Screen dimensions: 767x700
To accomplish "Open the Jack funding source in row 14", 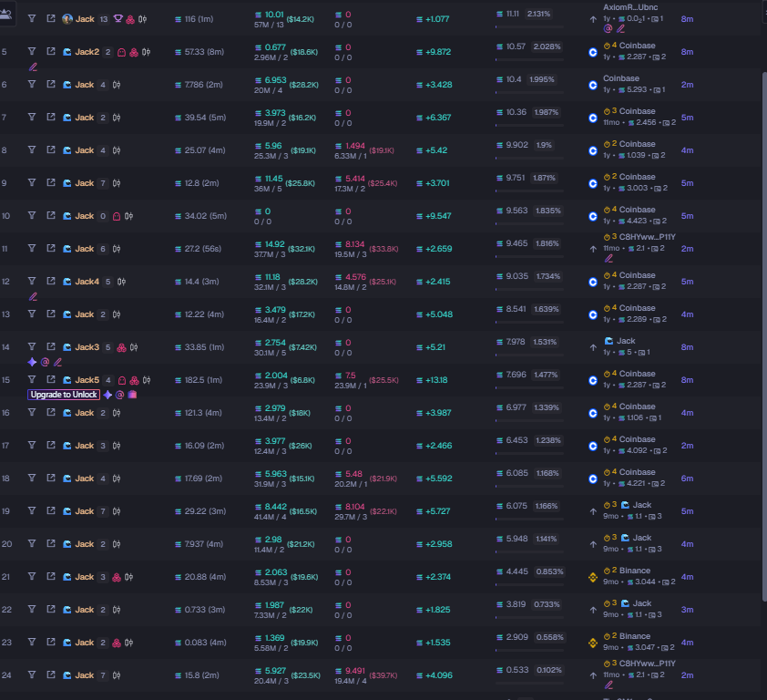I will pos(626,341).
